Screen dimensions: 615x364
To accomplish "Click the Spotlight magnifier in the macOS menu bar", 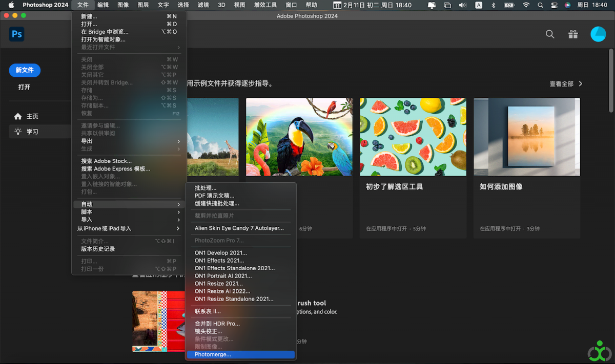I will pos(540,5).
